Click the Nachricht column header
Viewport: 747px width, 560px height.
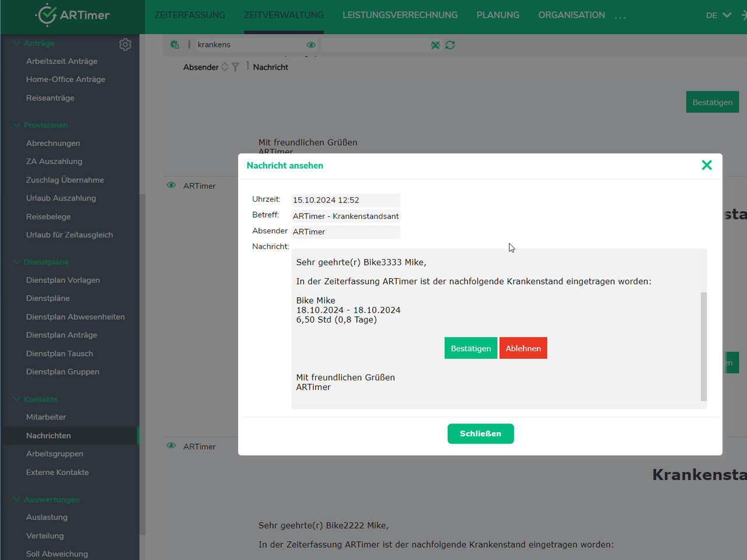click(x=271, y=67)
